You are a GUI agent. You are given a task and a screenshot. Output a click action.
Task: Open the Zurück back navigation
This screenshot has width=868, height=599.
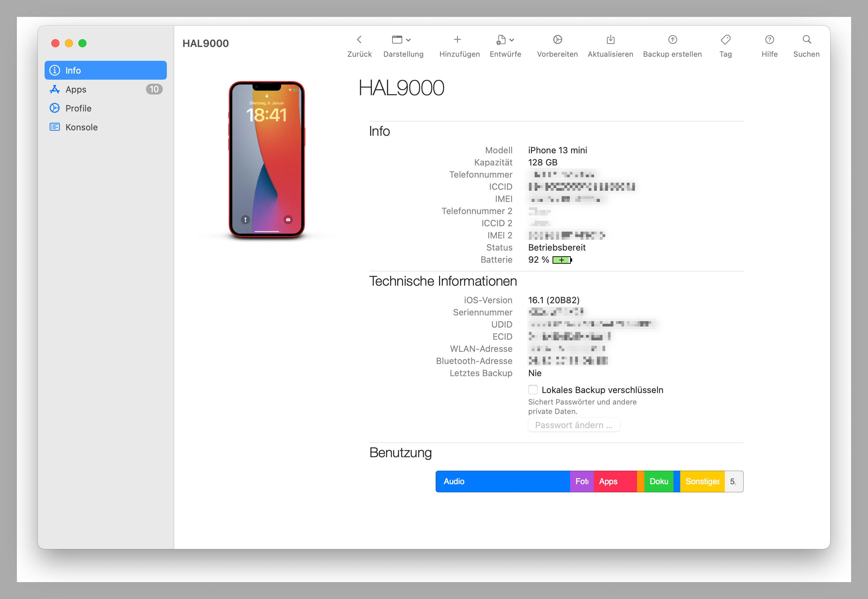click(x=359, y=45)
